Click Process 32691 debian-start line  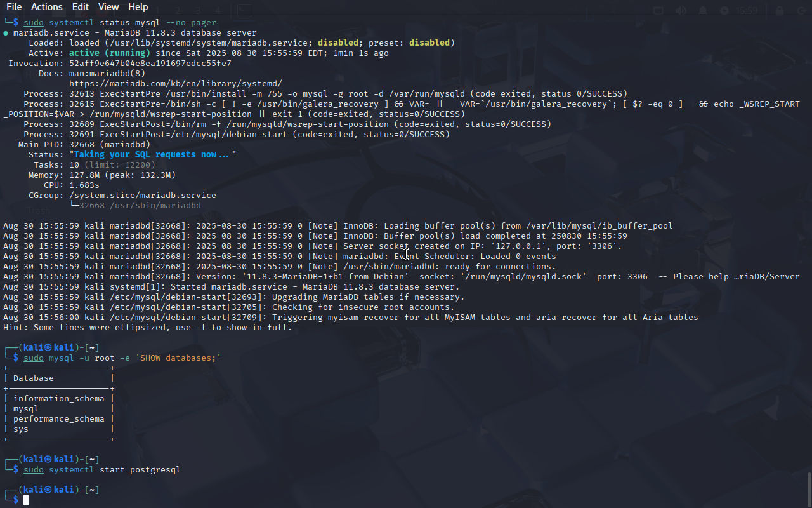coord(237,135)
